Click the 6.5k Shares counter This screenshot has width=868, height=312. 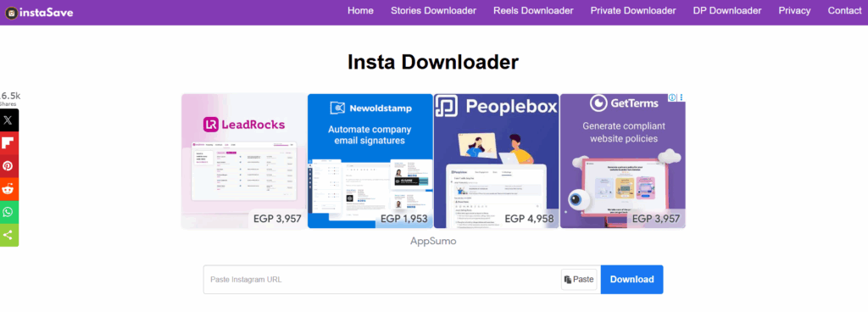click(9, 98)
